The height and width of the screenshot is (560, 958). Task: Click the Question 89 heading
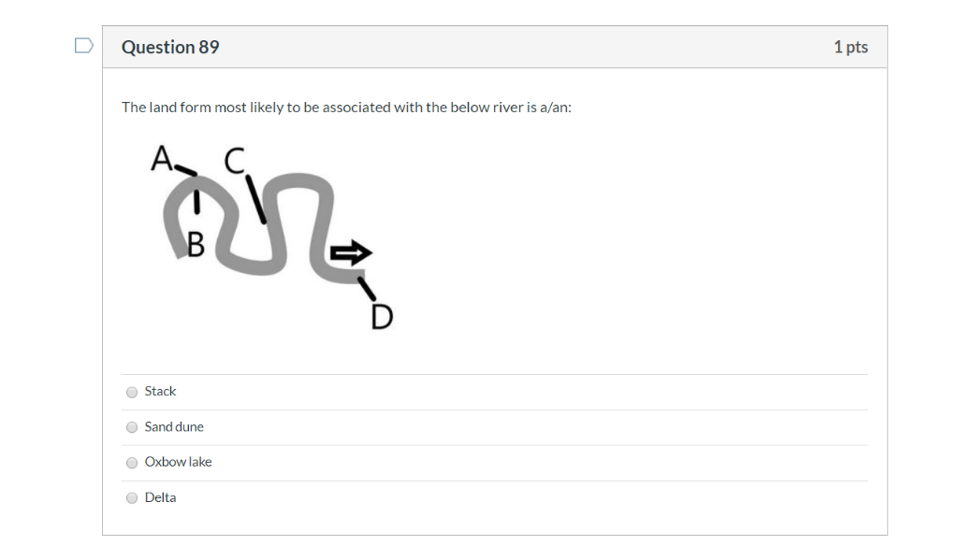pyautogui.click(x=170, y=47)
